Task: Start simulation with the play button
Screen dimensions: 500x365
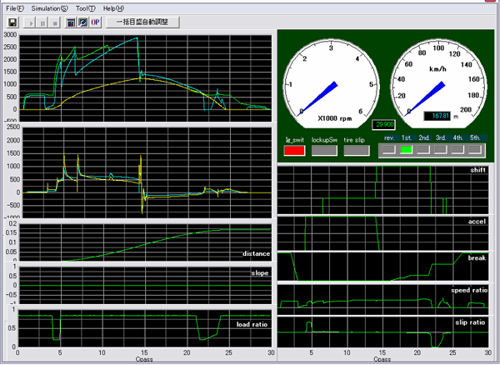Action: (30, 23)
